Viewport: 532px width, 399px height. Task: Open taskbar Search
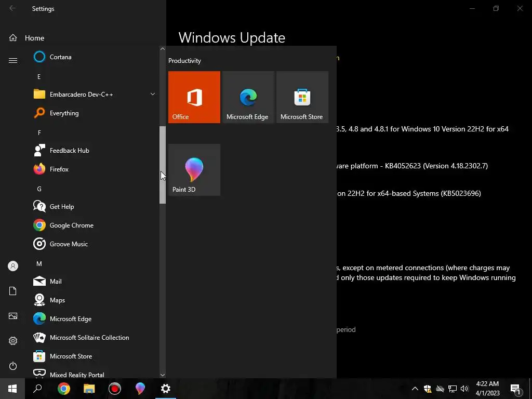pyautogui.click(x=37, y=389)
